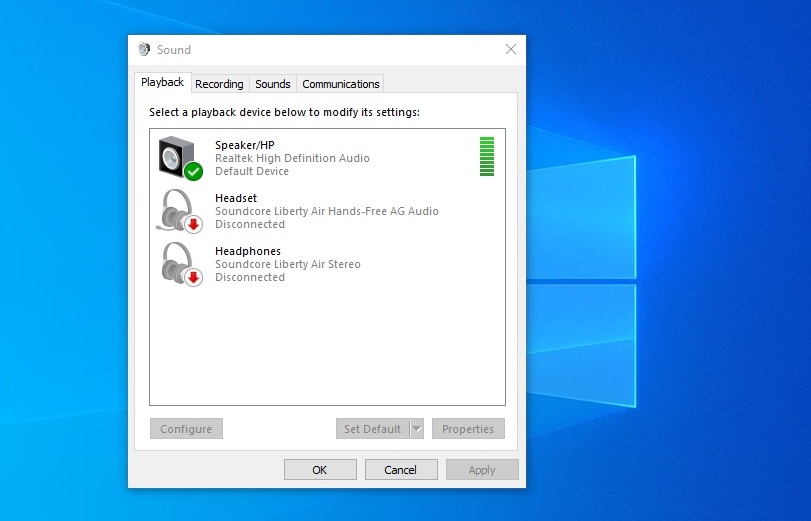The height and width of the screenshot is (521, 811).
Task: Select the Playback tab
Action: point(162,83)
